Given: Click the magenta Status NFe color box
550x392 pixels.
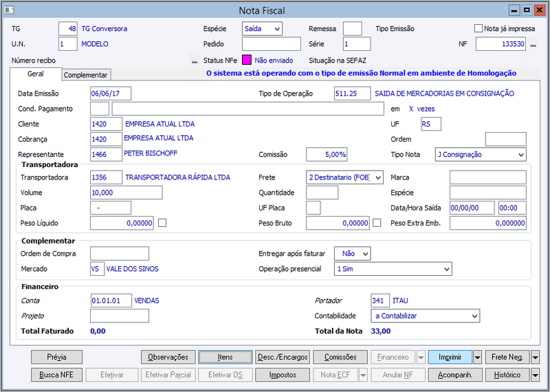Looking at the screenshot, I should coord(247,60).
